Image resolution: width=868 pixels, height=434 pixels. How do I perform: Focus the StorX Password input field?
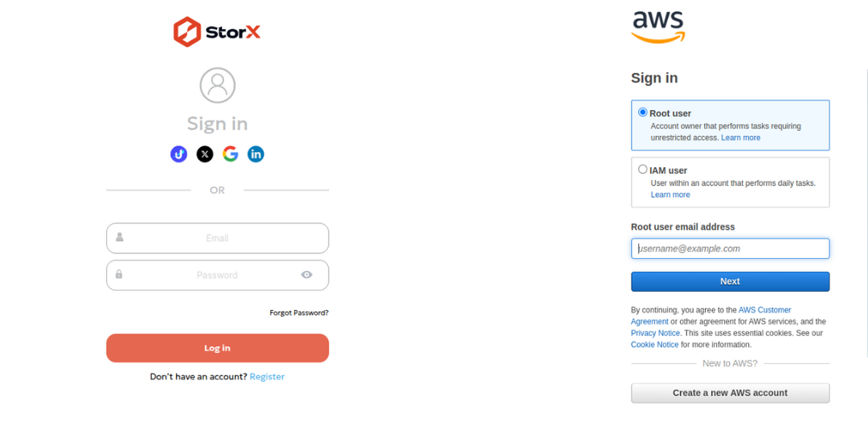[218, 275]
